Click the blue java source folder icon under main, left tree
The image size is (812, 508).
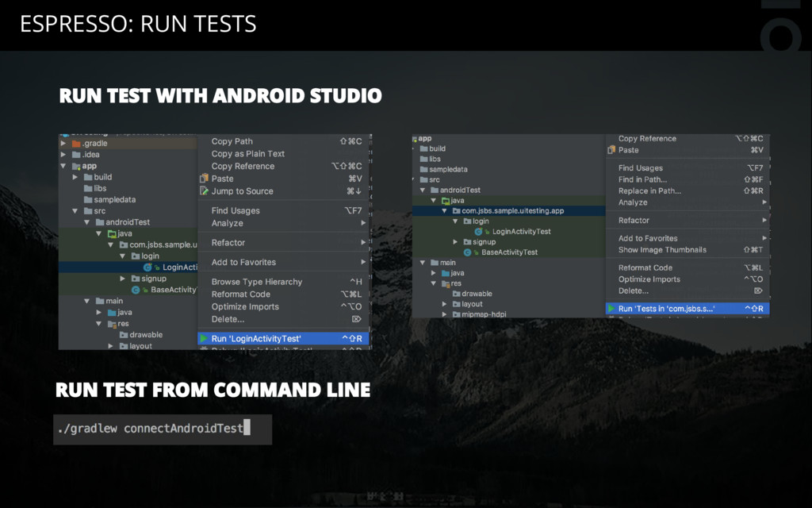click(112, 313)
